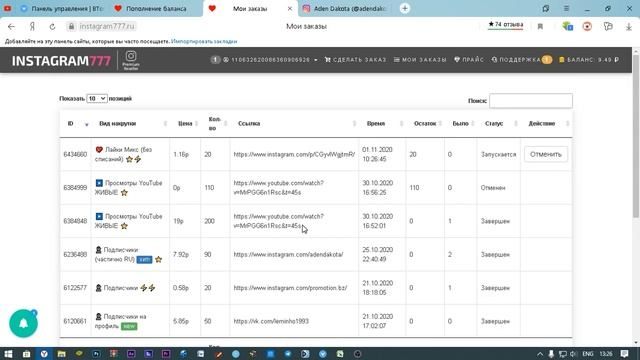Image resolution: width=640 pixels, height=360 pixels.
Task: Click the vk.com/leminho1993 link text
Action: tap(271, 321)
